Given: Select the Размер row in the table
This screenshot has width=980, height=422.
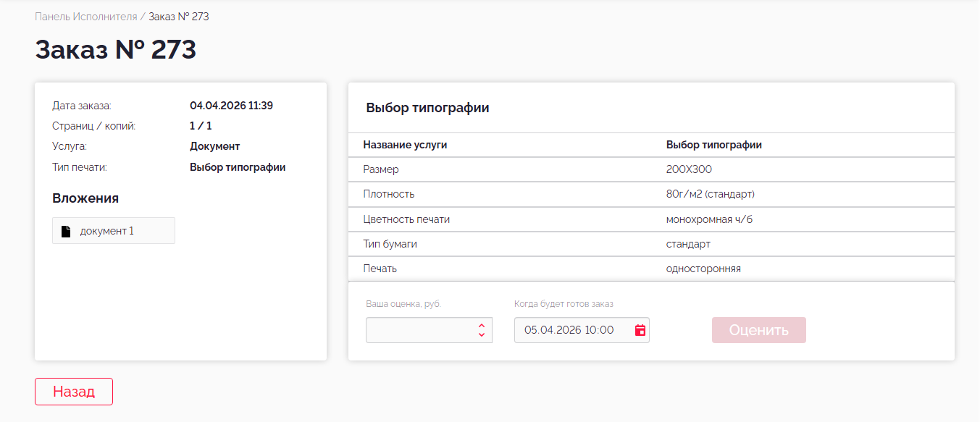Looking at the screenshot, I should click(651, 169).
